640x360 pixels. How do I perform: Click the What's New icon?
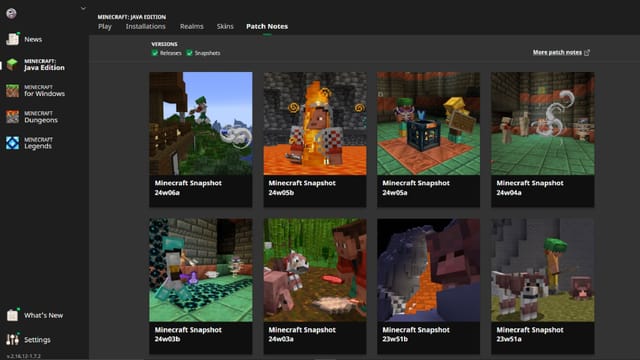point(12,315)
